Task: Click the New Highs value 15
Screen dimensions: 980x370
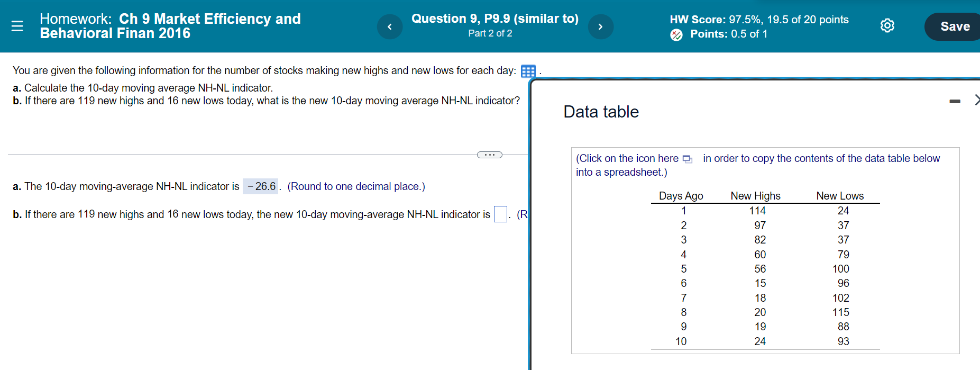Action: coord(760,283)
